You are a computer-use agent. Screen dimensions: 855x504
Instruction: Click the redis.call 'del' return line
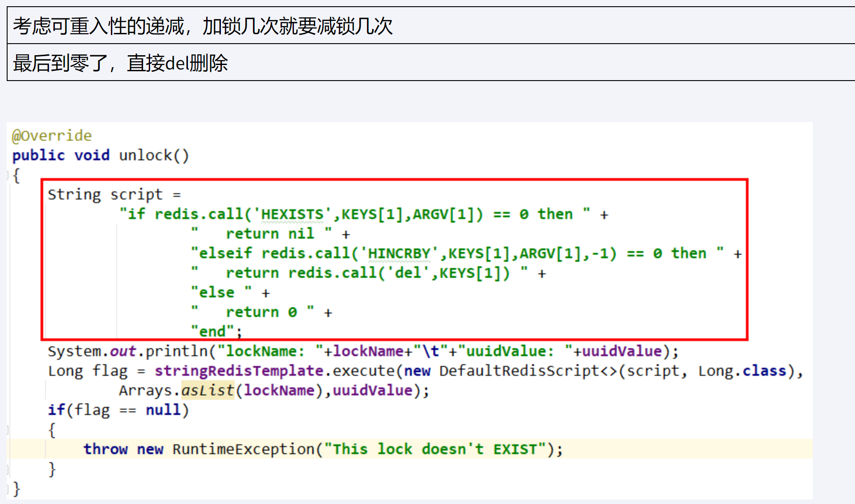(x=367, y=273)
